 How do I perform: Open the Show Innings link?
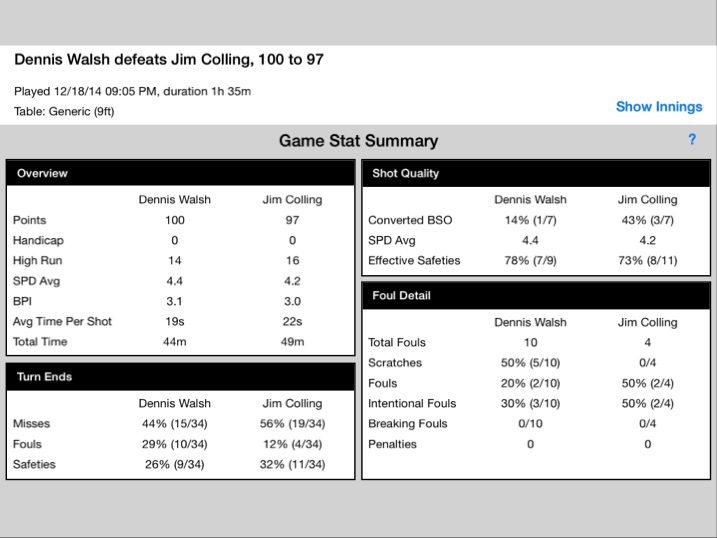pos(659,107)
